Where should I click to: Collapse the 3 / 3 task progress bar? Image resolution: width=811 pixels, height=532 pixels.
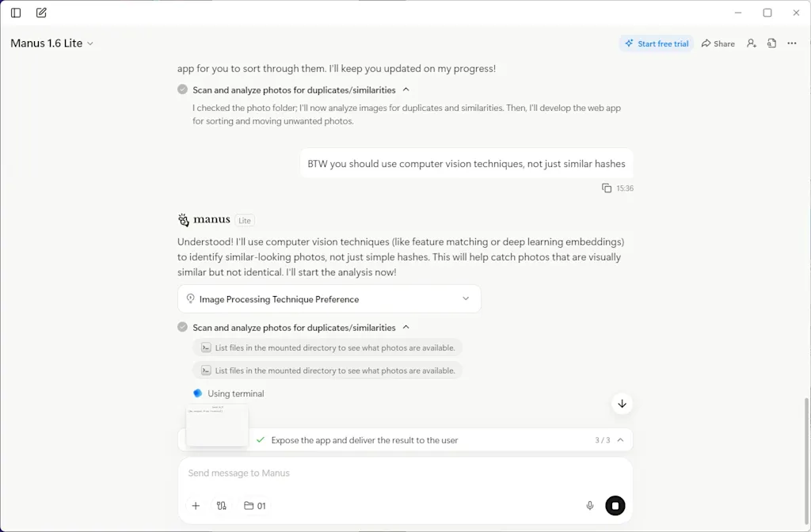[620, 440]
